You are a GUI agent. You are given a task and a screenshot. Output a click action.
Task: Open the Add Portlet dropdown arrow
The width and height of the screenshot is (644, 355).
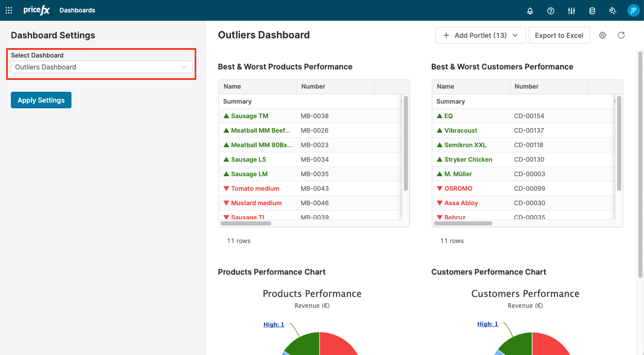(515, 35)
